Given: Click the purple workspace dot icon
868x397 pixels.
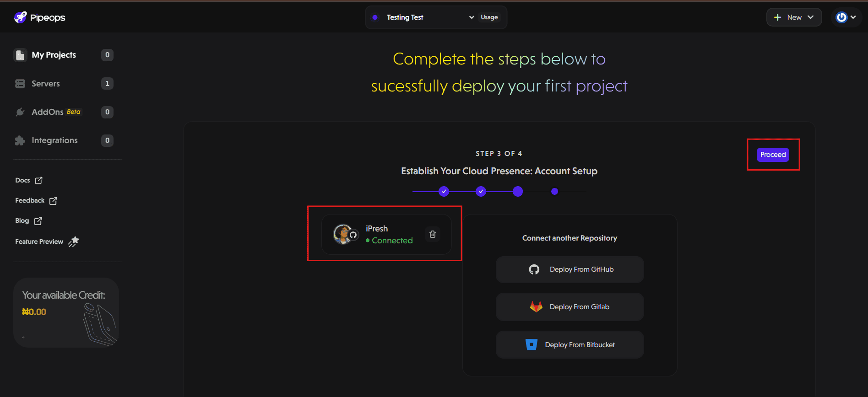Looking at the screenshot, I should 375,17.
